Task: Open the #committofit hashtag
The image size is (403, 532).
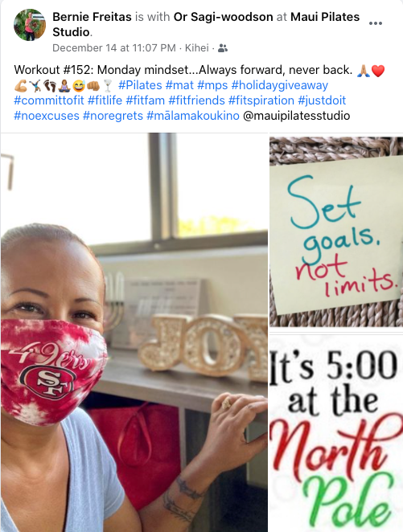Action: click(x=49, y=100)
